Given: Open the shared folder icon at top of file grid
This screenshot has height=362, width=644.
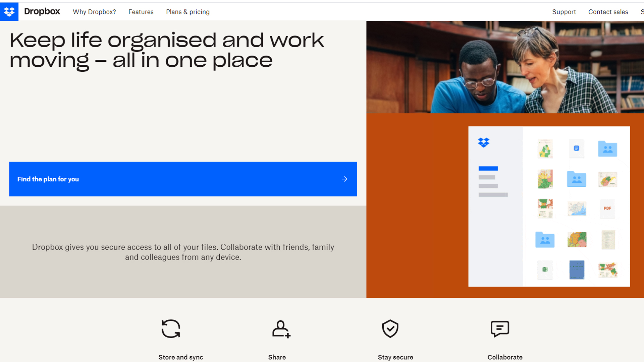Looking at the screenshot, I should tap(607, 148).
